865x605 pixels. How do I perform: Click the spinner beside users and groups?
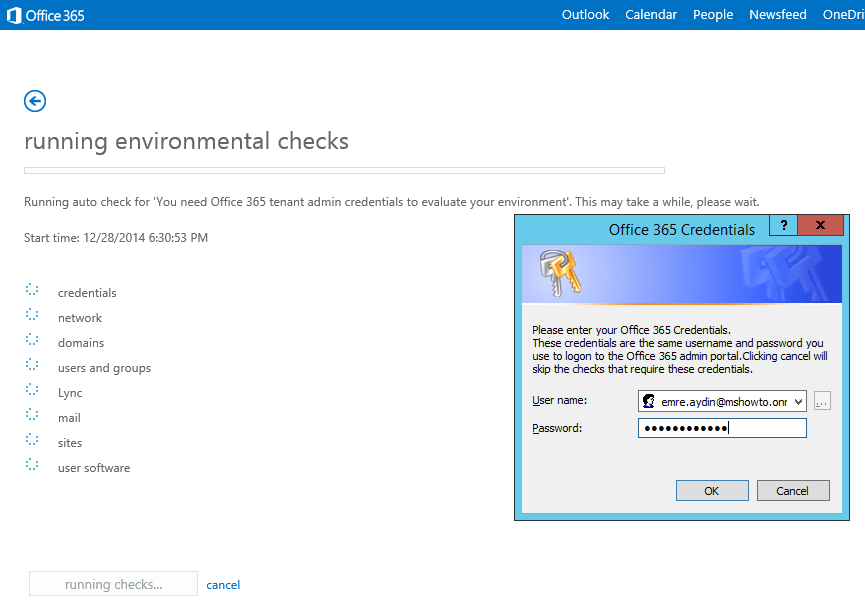click(x=32, y=365)
